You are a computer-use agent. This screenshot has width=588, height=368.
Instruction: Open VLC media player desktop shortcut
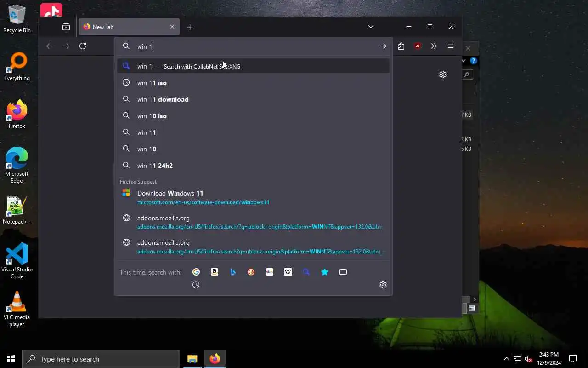[x=17, y=309]
